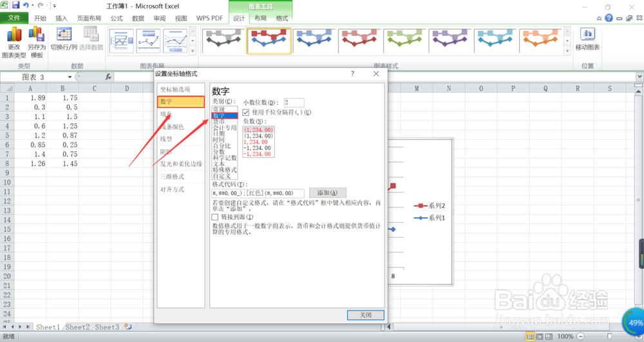Expand the chart styles gallery dropdown
This screenshot has width=644, height=342.
pos(567,51)
